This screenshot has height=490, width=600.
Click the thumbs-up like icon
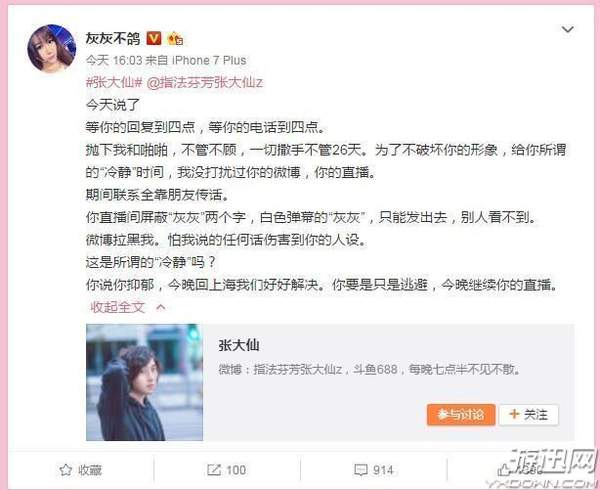(x=504, y=470)
